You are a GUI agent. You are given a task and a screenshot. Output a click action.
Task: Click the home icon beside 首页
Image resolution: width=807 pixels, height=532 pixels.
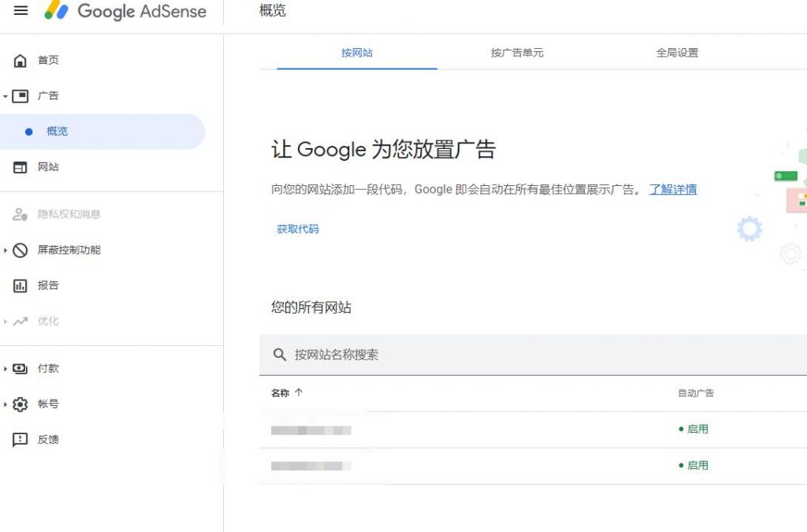(x=20, y=61)
